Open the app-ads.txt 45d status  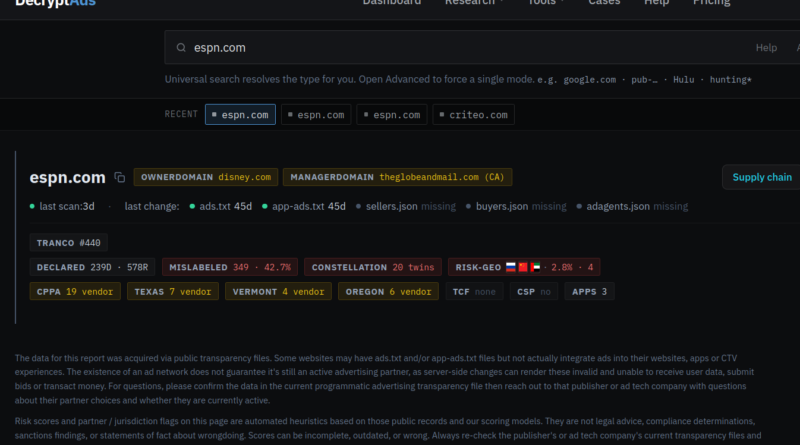pos(304,206)
